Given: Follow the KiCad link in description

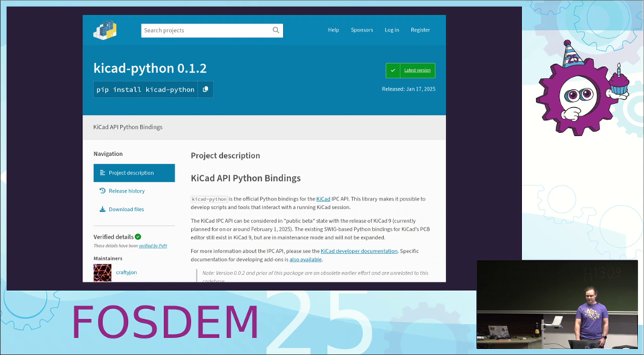Looking at the screenshot, I should click(323, 199).
